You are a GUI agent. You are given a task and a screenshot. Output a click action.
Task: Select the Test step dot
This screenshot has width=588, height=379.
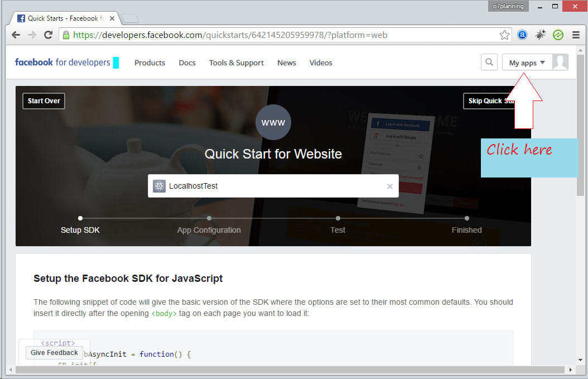coord(338,218)
